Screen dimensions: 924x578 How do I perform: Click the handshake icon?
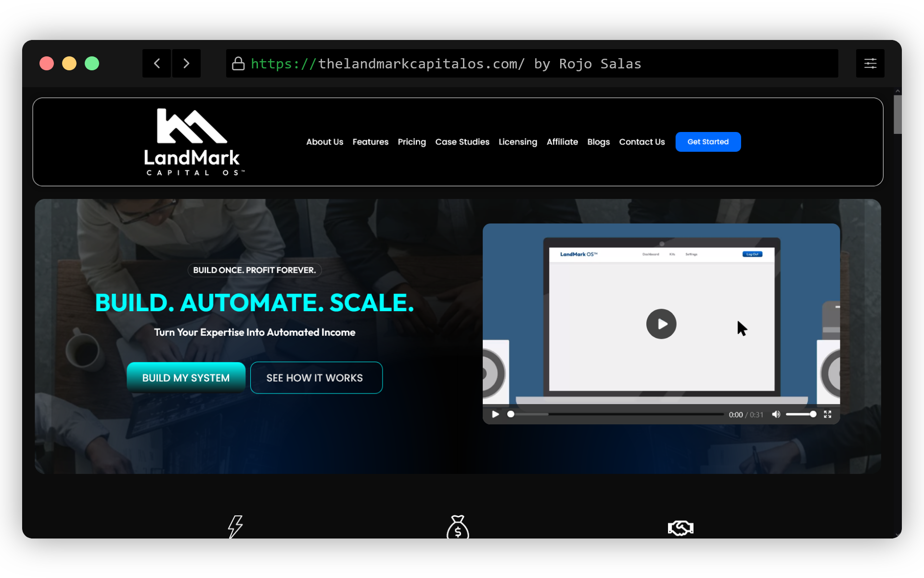click(680, 528)
